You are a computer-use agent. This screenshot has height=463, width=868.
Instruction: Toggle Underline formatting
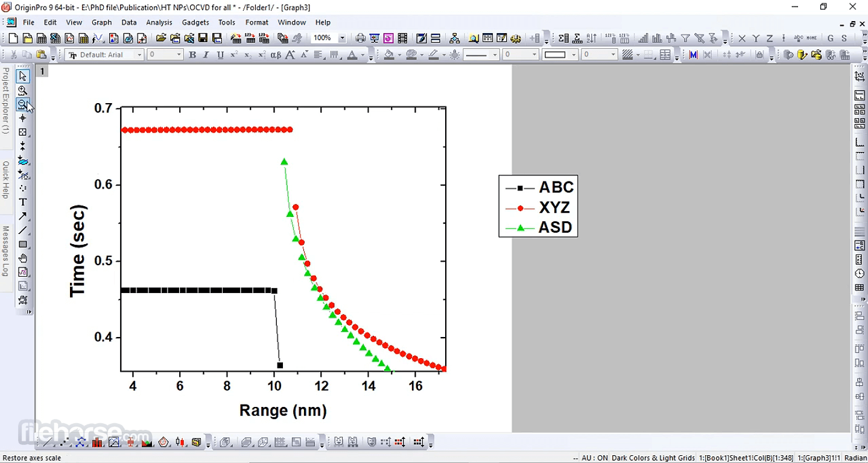pyautogui.click(x=220, y=55)
